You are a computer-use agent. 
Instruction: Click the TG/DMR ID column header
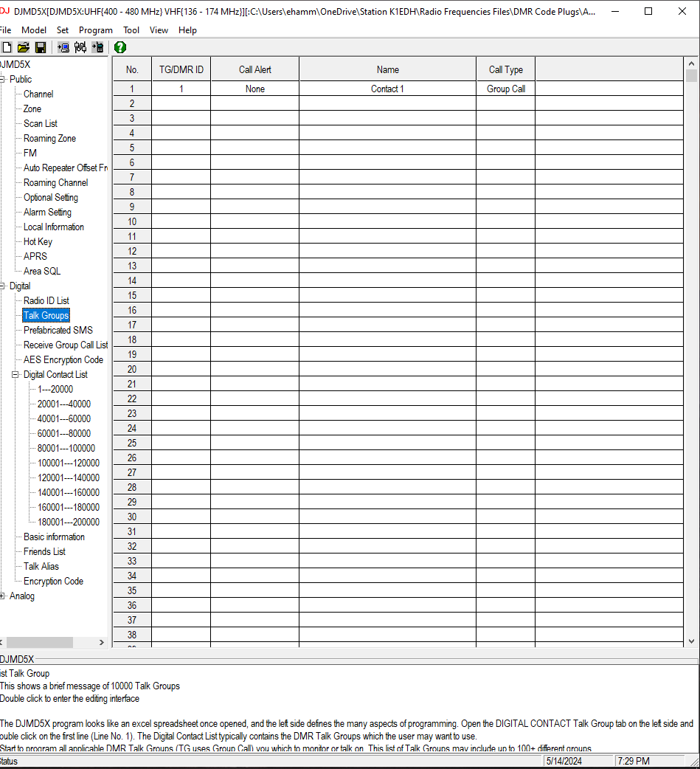coord(181,69)
